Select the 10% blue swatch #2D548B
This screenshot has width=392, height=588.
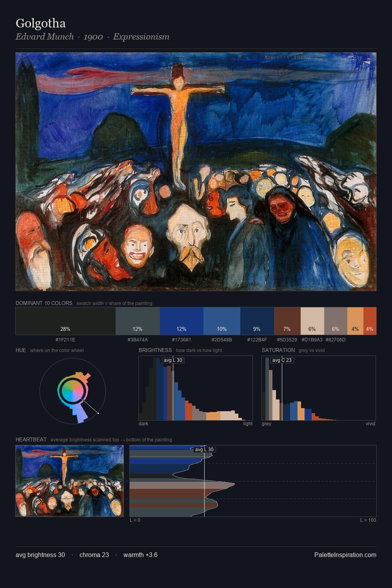click(x=222, y=321)
